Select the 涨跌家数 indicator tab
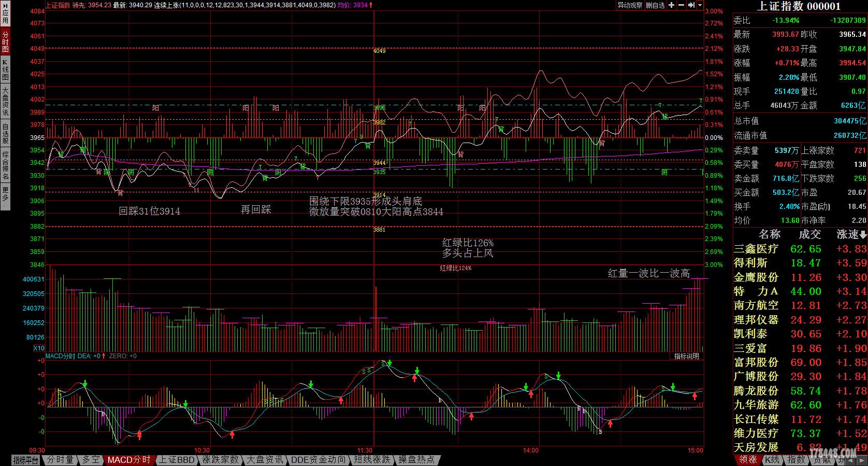Viewport: 868px width, 466px height. (221, 460)
